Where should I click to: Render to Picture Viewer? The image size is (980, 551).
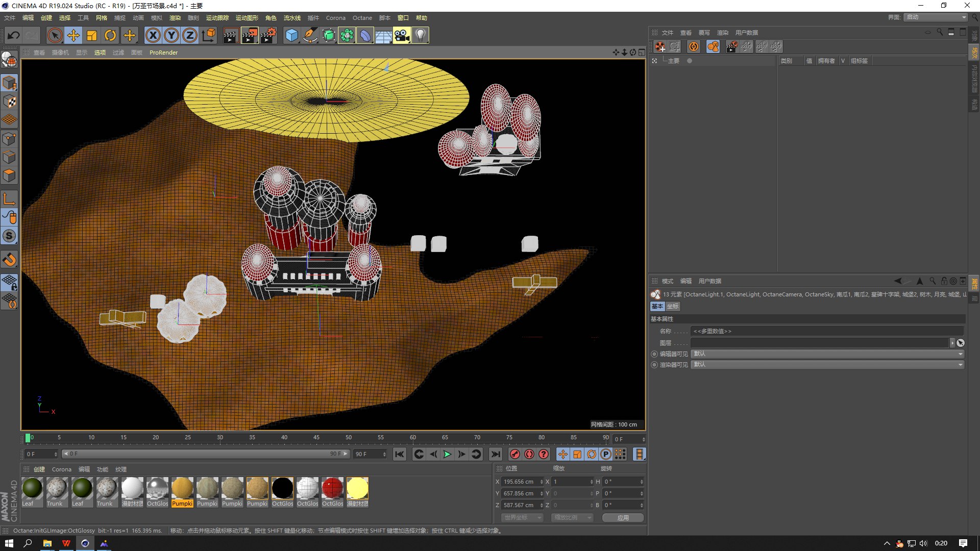point(250,35)
